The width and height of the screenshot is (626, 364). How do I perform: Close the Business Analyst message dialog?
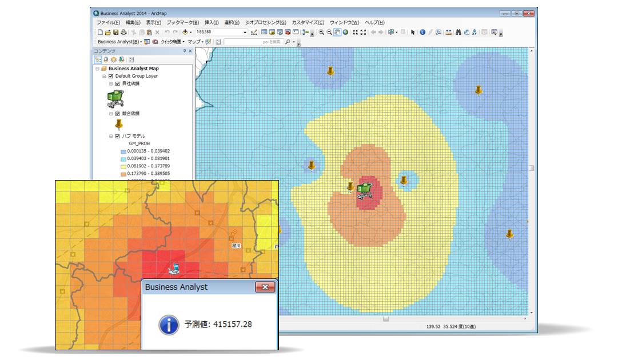(265, 286)
